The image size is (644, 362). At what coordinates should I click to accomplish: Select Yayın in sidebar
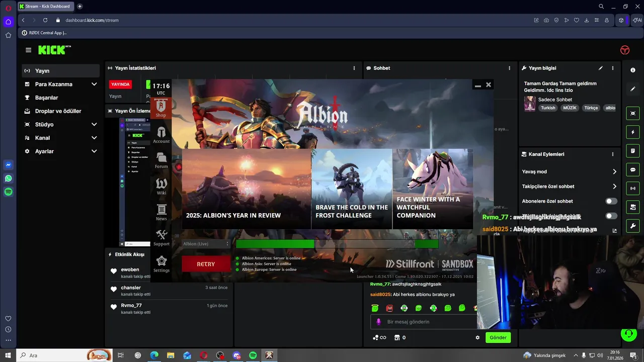(x=61, y=71)
